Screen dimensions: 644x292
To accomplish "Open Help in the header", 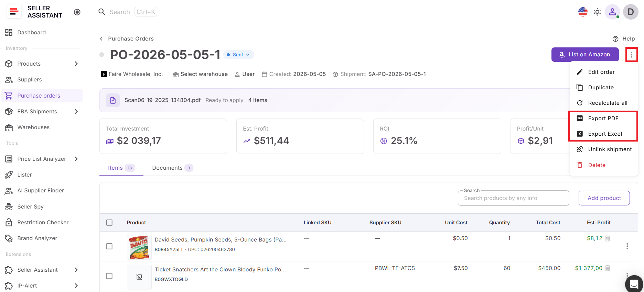I will (x=624, y=39).
